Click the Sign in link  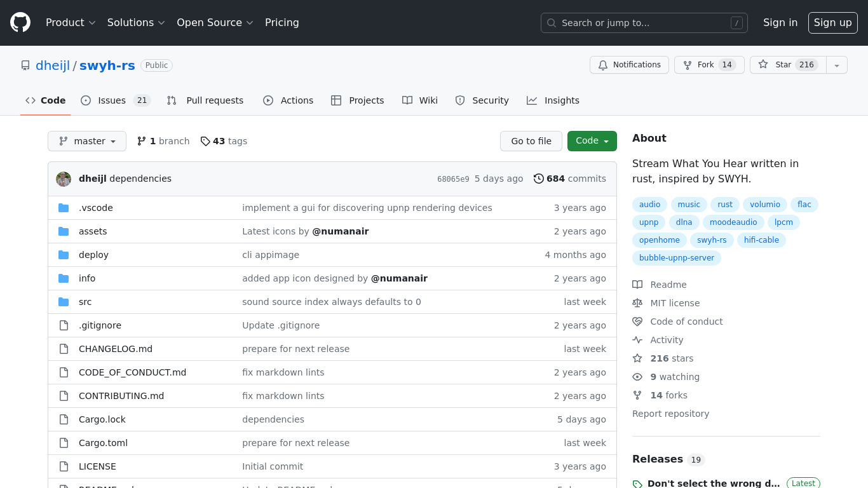coord(780,23)
